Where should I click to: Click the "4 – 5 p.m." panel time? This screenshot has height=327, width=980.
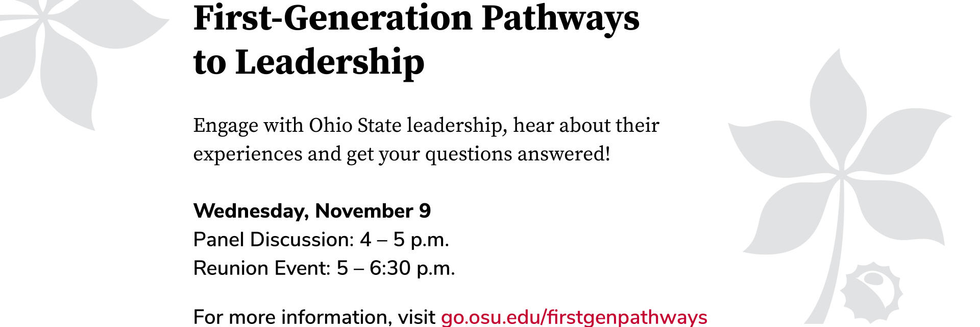click(x=404, y=240)
